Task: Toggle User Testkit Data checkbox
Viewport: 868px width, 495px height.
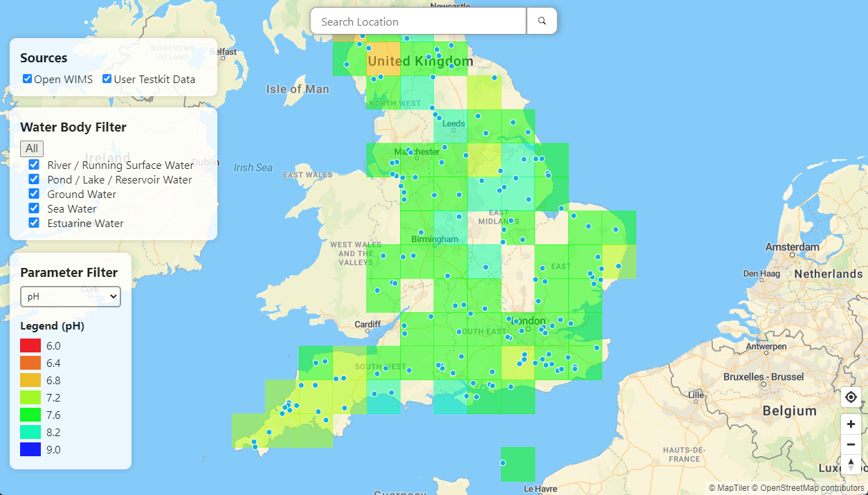Action: coord(107,79)
